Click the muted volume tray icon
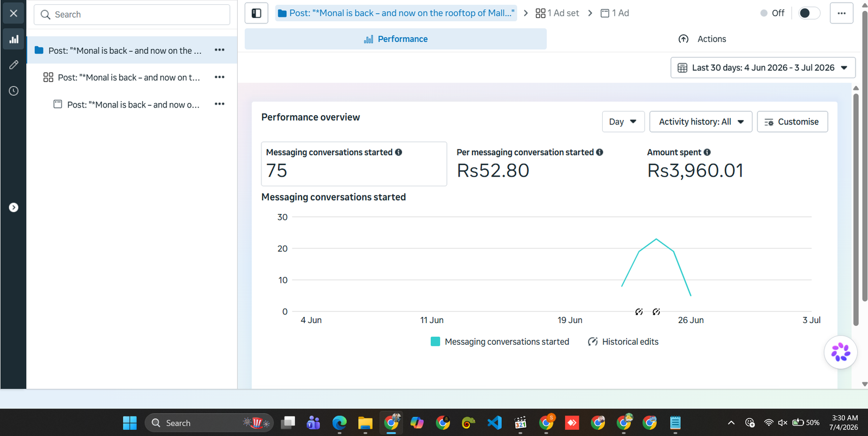This screenshot has height=436, width=868. pyautogui.click(x=782, y=423)
